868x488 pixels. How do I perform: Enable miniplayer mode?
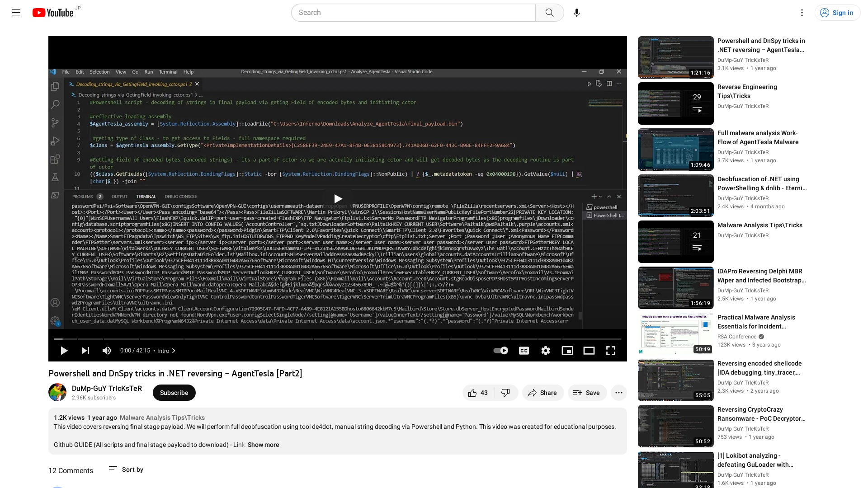pos(567,351)
